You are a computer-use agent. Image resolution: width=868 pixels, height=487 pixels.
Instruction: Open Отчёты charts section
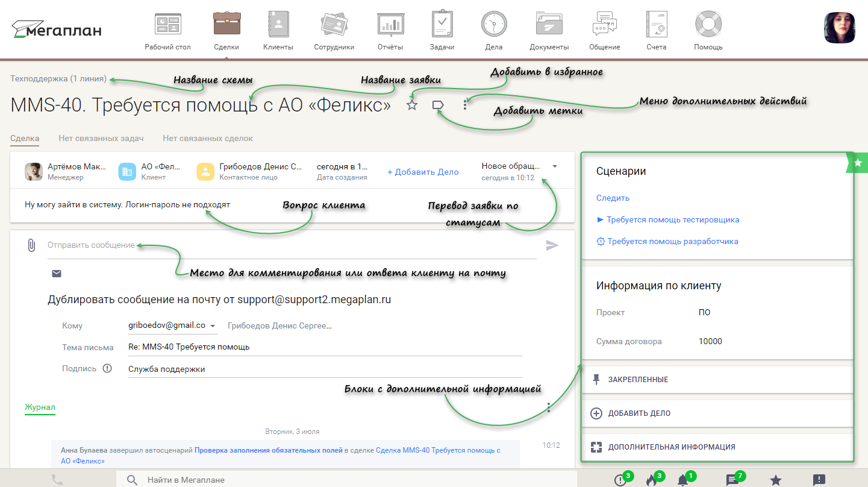click(x=390, y=30)
